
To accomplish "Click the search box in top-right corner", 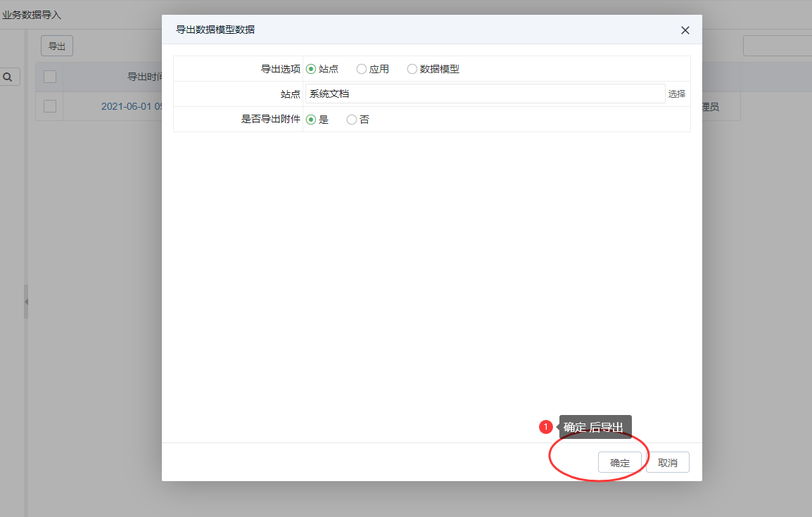I will [x=778, y=46].
